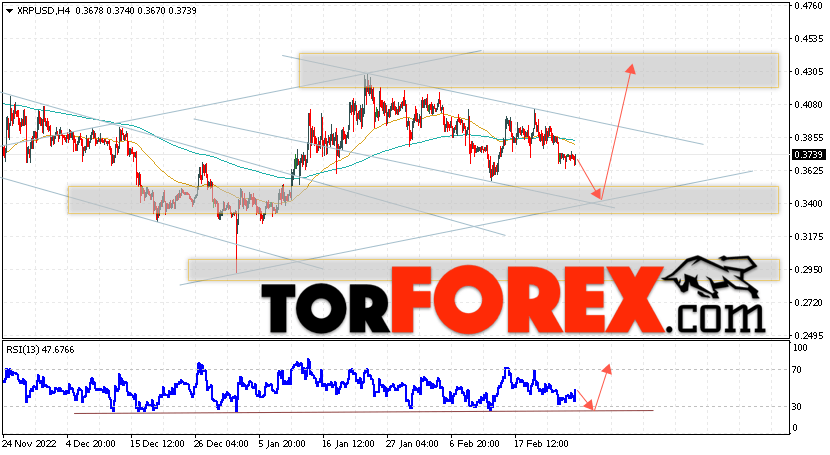830x455 pixels.
Task: Click the 6 Feb 20:00 time label
Action: [474, 443]
